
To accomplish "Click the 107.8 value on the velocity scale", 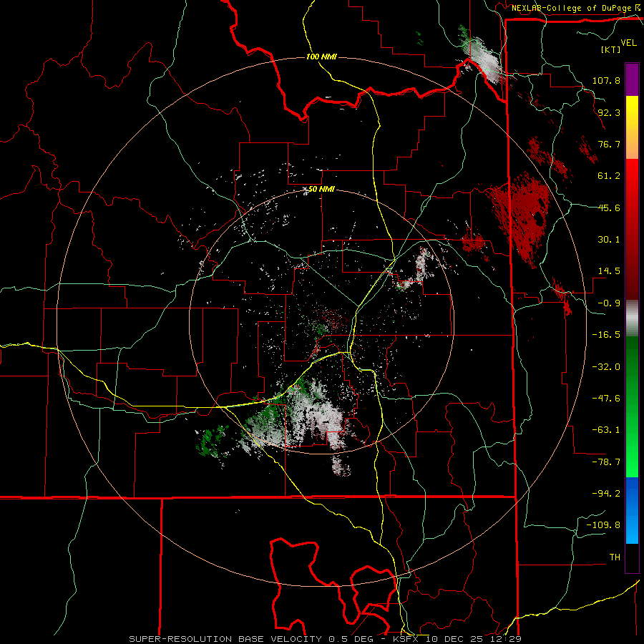I will pos(606,80).
